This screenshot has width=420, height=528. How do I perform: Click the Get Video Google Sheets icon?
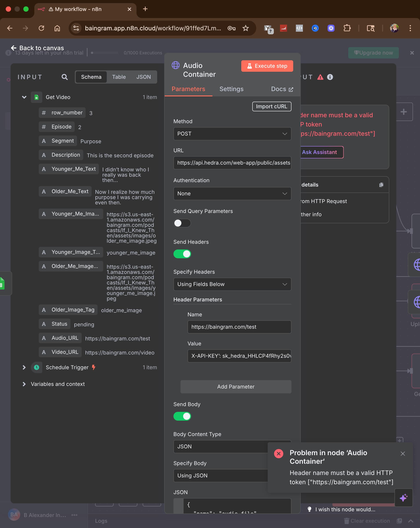coord(36,97)
